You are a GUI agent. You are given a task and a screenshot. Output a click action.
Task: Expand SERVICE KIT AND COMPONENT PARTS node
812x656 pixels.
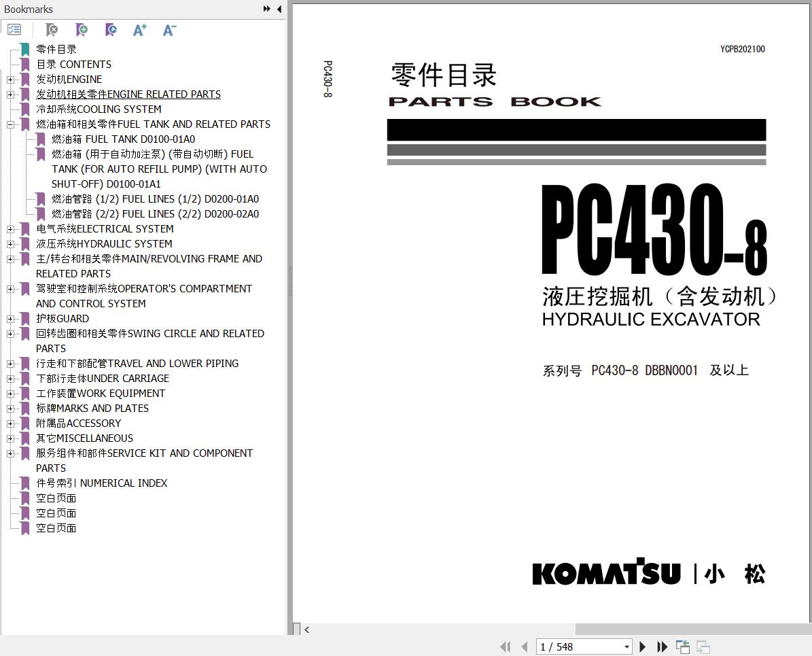[10, 454]
